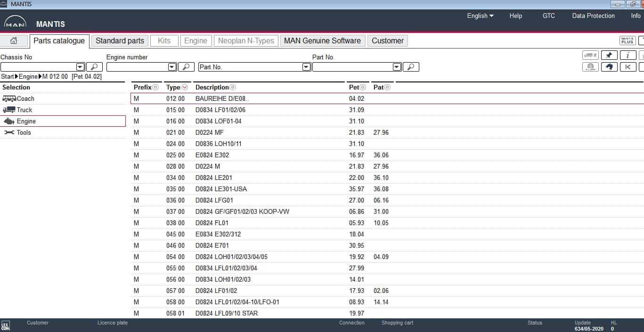Go to the home screen via house icon
Image resolution: width=644 pixels, height=332 pixels.
point(14,41)
